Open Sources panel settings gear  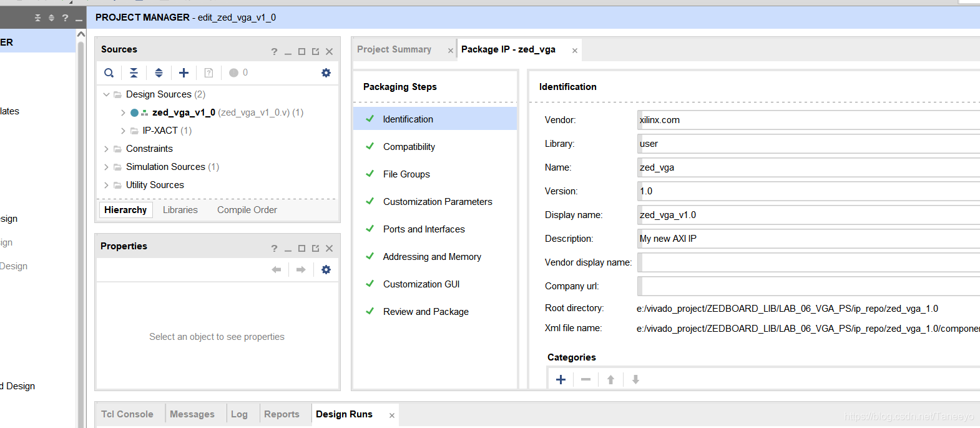326,73
